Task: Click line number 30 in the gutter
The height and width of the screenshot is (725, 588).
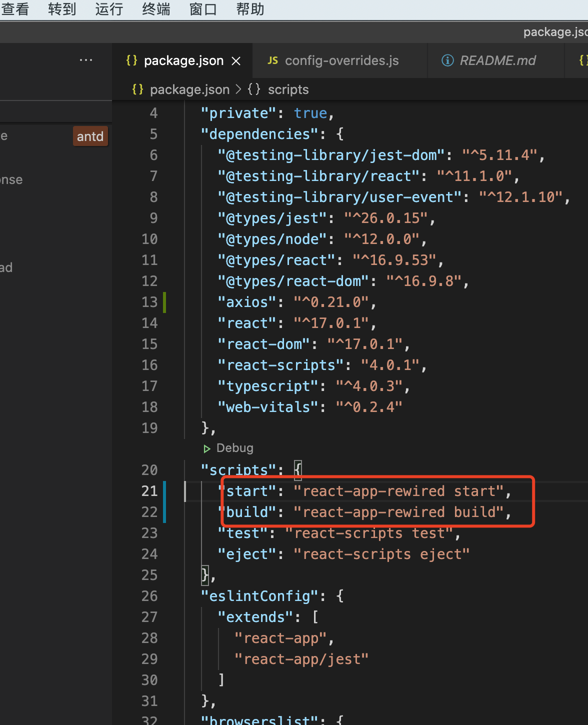Action: pos(149,680)
